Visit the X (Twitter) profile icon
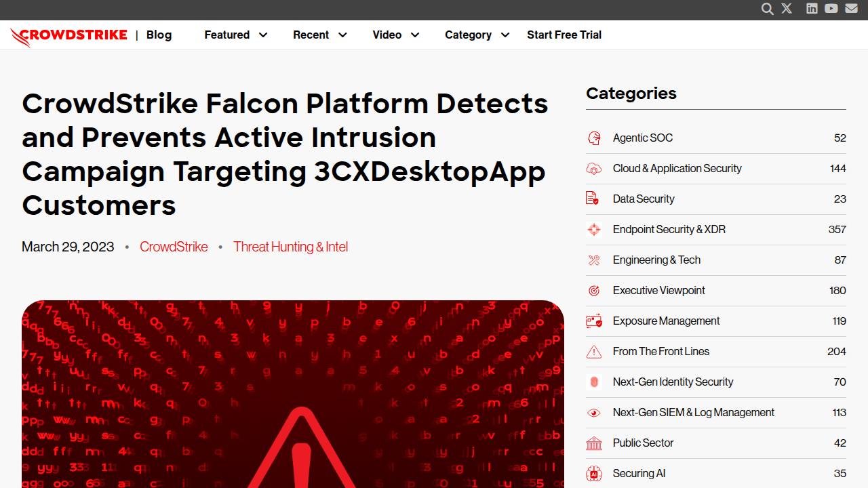Image resolution: width=868 pixels, height=488 pixels. pyautogui.click(x=787, y=9)
